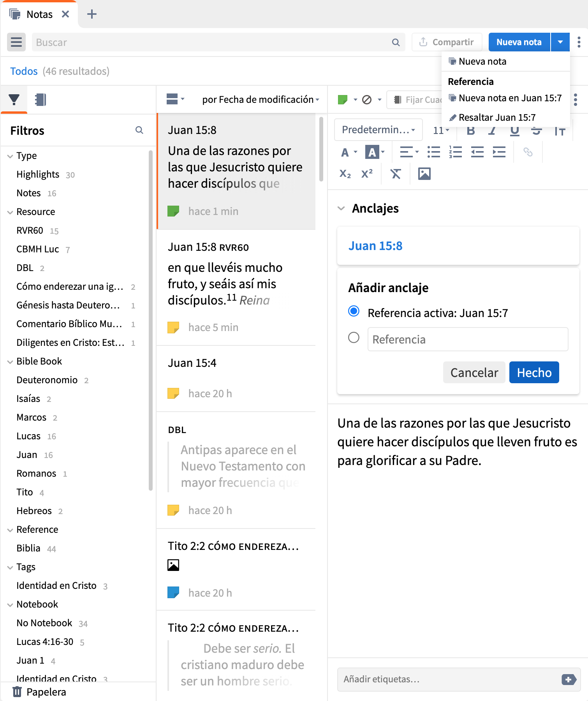Open the font size 11 dropdown

click(441, 130)
